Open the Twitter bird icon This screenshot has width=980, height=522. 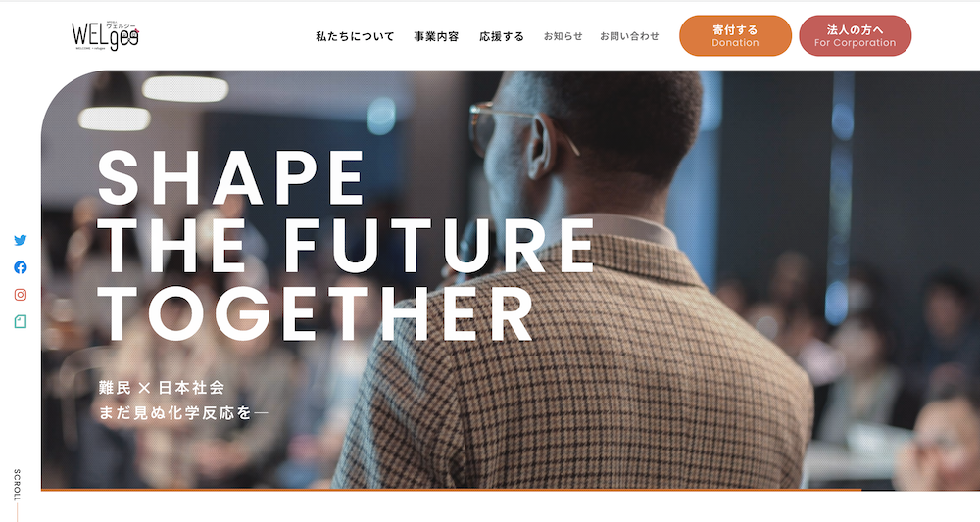[20, 240]
